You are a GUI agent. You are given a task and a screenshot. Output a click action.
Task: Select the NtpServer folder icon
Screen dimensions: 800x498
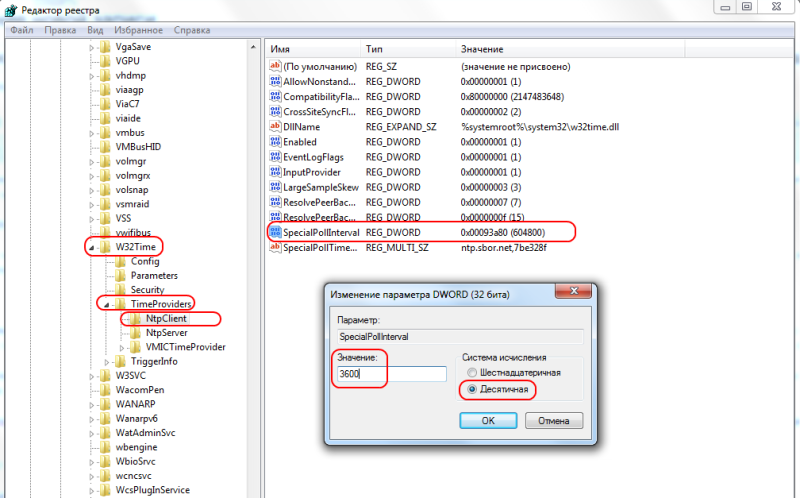[135, 333]
